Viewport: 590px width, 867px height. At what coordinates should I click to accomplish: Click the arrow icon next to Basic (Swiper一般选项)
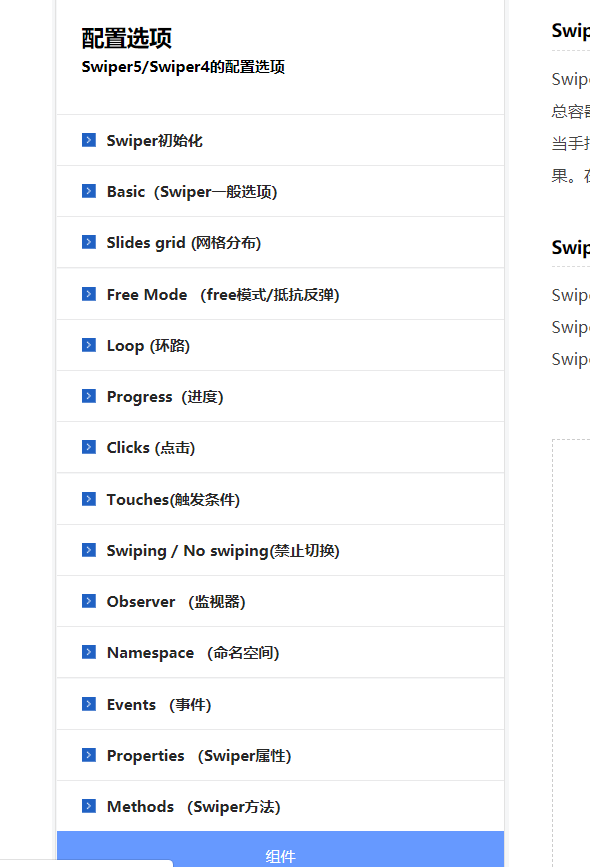click(88, 191)
